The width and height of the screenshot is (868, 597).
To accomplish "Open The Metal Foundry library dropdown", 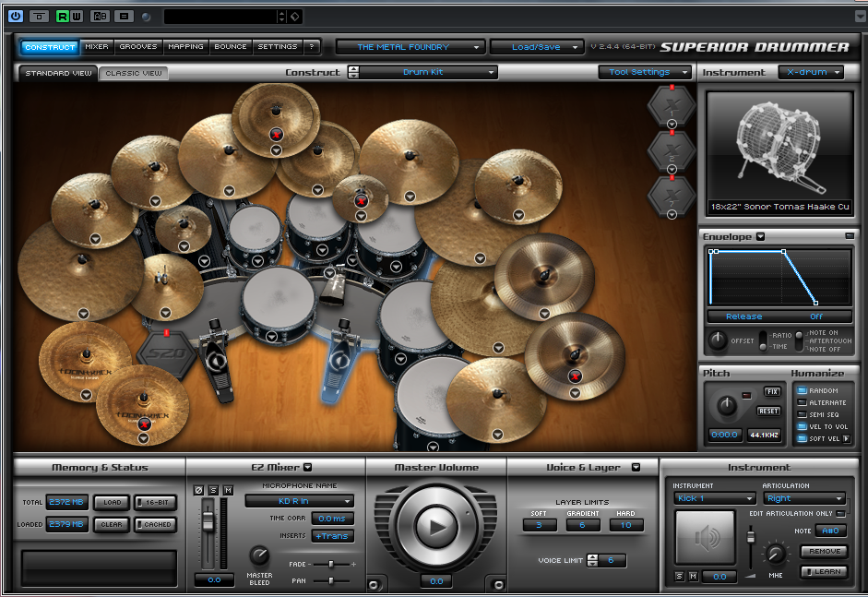I will tap(410, 47).
